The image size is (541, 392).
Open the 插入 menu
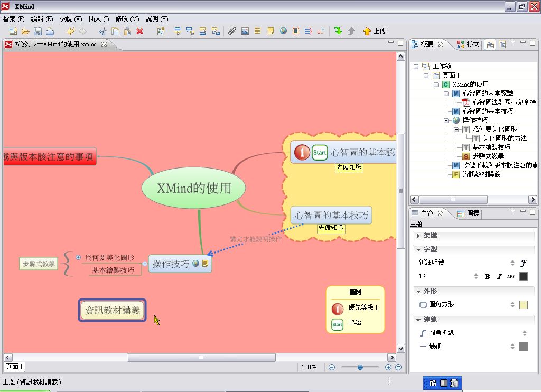(98, 19)
